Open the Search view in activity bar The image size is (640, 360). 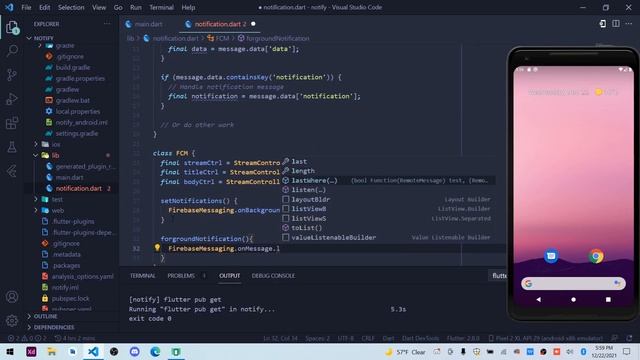pos(12,51)
